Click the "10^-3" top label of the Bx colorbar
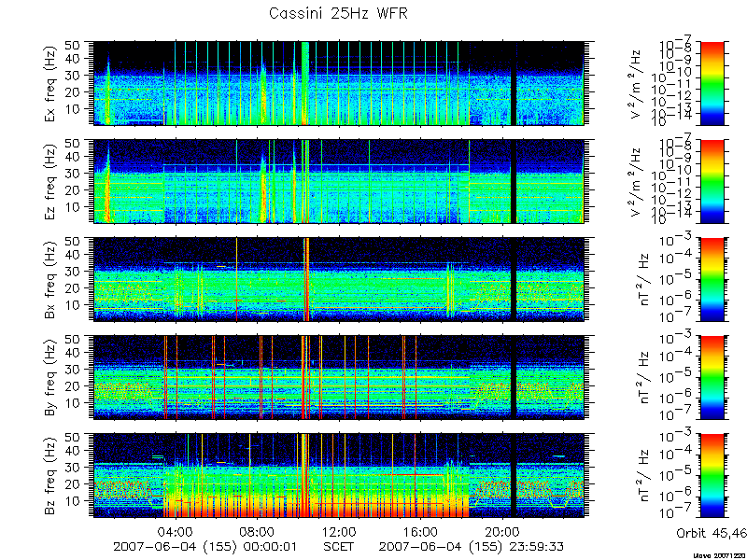Viewport: 747px width, 560px height. coord(676,241)
